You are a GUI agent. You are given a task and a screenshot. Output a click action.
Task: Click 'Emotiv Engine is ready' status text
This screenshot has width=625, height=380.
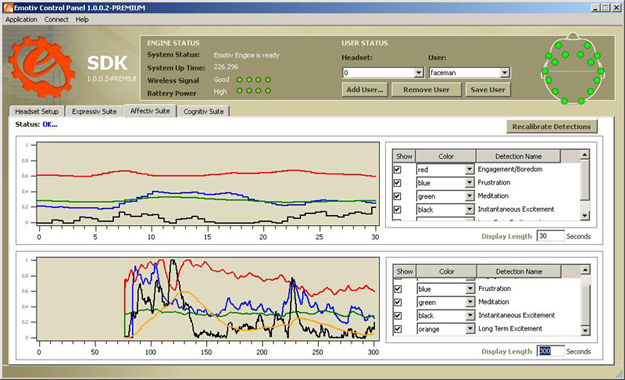246,55
